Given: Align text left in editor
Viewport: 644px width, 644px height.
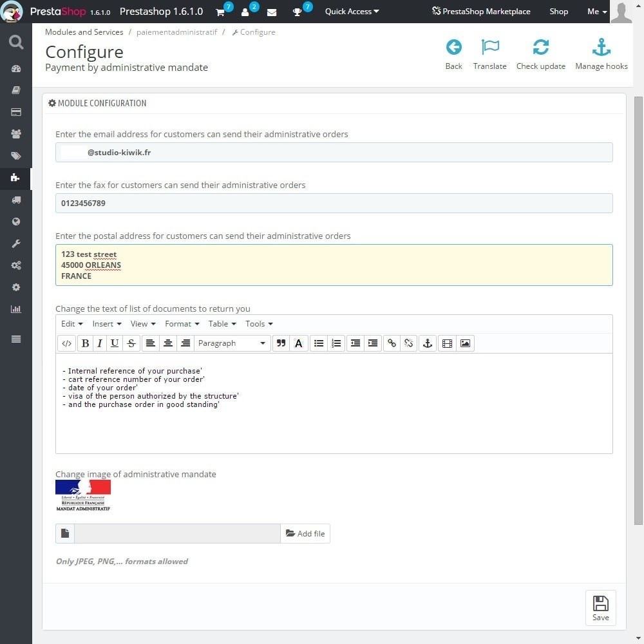Looking at the screenshot, I should point(151,343).
